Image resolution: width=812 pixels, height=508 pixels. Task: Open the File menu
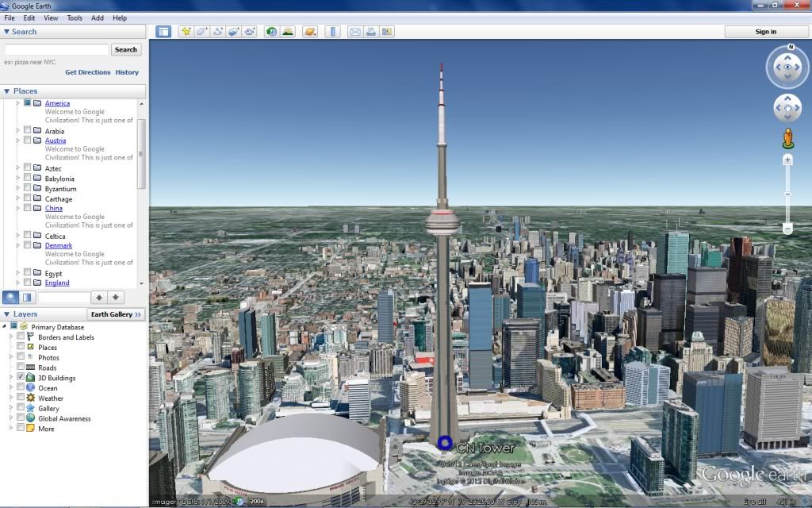pyautogui.click(x=10, y=17)
